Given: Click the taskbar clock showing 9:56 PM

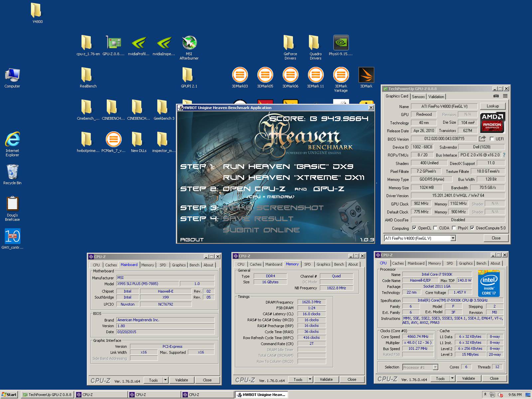Looking at the screenshot, I should (515, 395).
